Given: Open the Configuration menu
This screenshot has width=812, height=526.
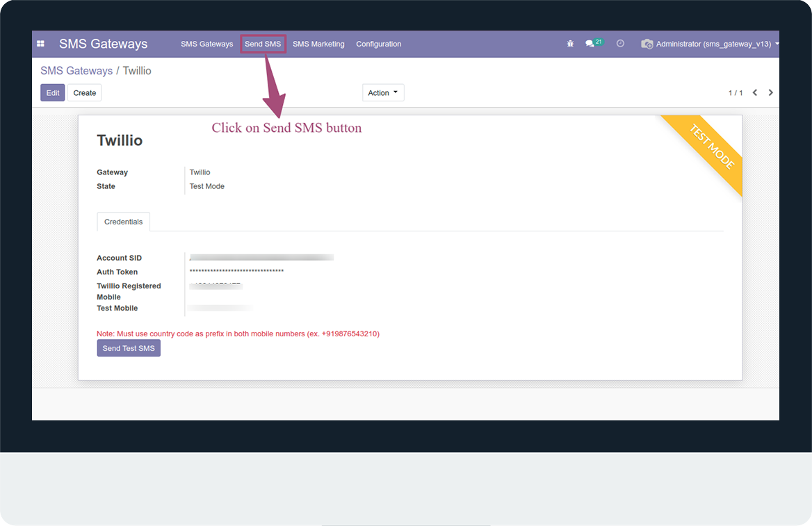Looking at the screenshot, I should tap(379, 44).
